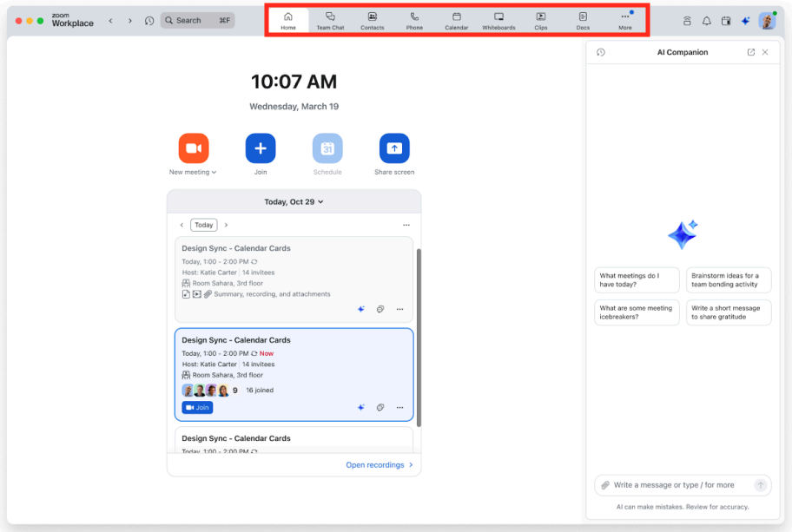
Task: Click the 'What meetings do I have today?' suggestion
Action: (x=637, y=279)
